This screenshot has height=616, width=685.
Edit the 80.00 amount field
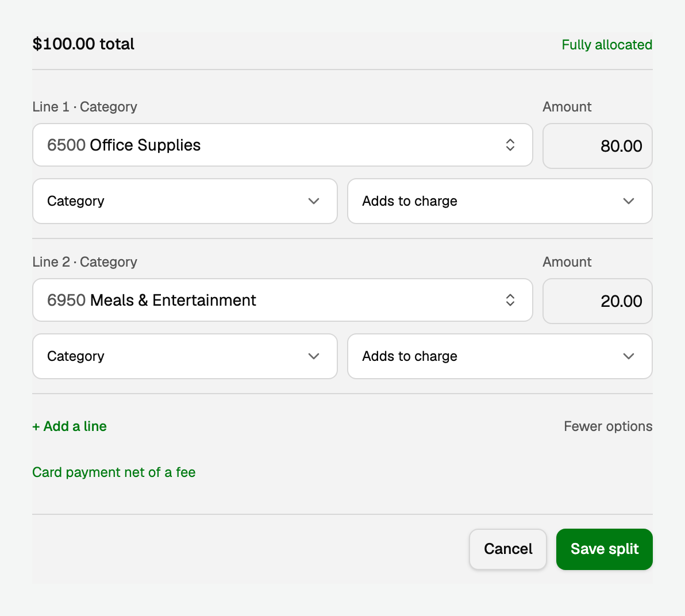tap(598, 146)
